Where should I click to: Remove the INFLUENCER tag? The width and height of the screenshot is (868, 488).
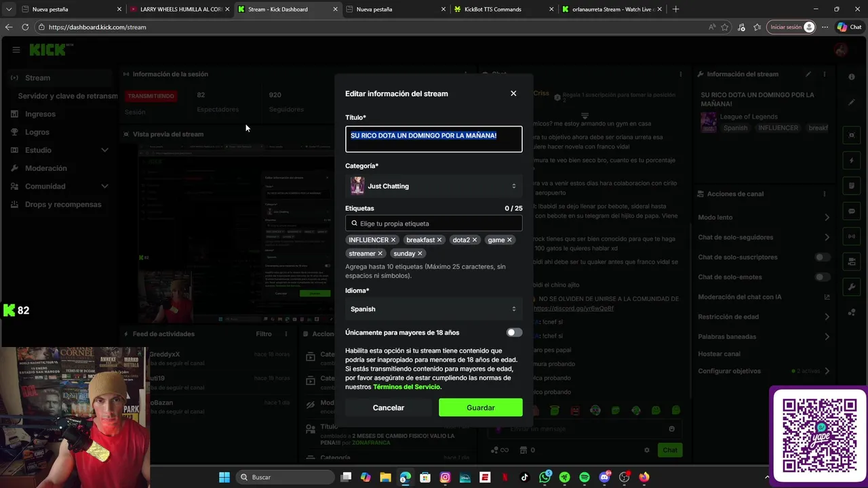393,240
